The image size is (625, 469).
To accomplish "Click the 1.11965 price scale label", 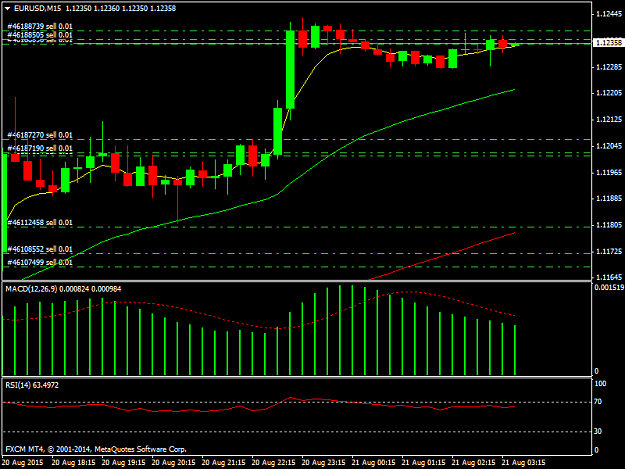I will click(609, 173).
